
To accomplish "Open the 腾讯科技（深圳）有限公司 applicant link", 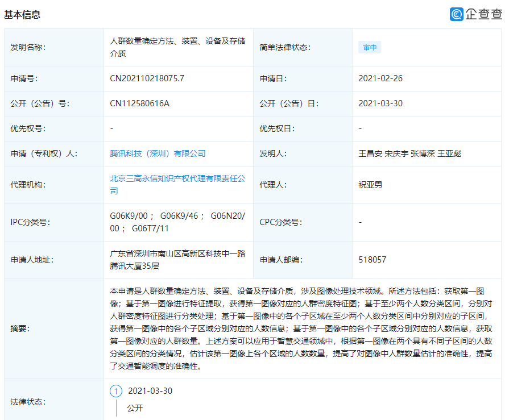I will click(158, 153).
